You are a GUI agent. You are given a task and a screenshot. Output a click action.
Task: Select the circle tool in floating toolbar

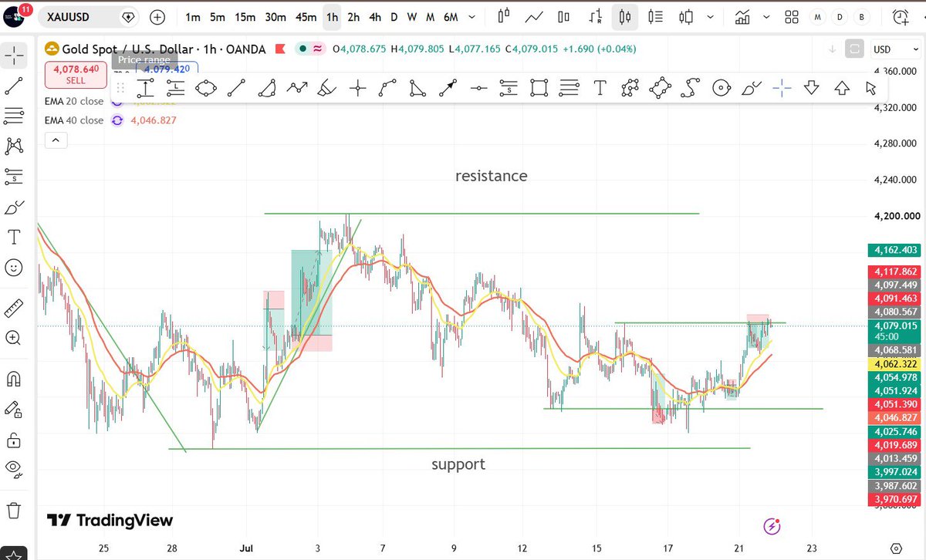722,89
